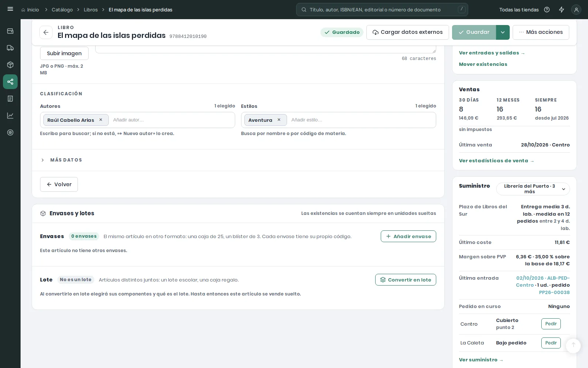This screenshot has height=368, width=588.
Task: Open the Guardar split-button dropdown arrow
Action: pyautogui.click(x=503, y=32)
